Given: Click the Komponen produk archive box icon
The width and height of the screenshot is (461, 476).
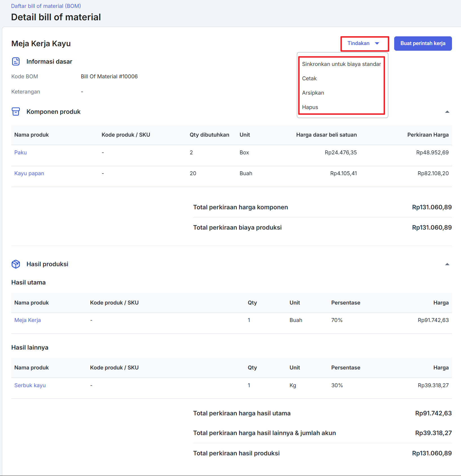Looking at the screenshot, I should click(16, 112).
